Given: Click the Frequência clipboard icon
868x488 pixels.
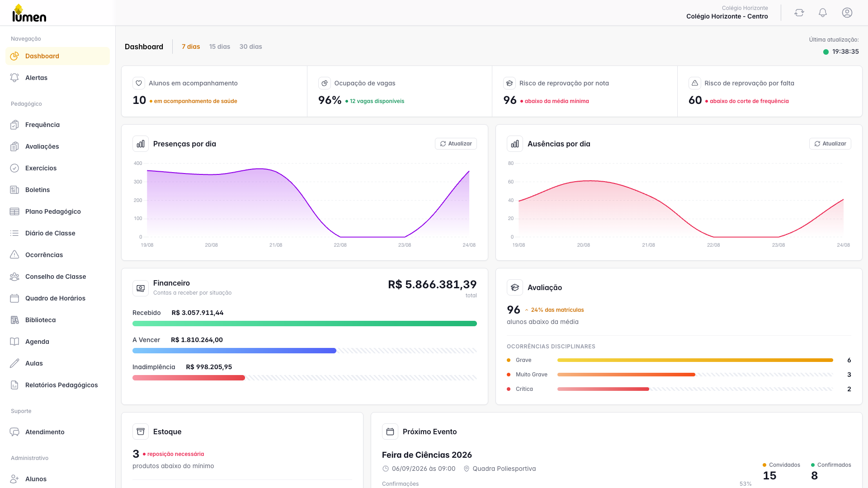Looking at the screenshot, I should pyautogui.click(x=14, y=125).
